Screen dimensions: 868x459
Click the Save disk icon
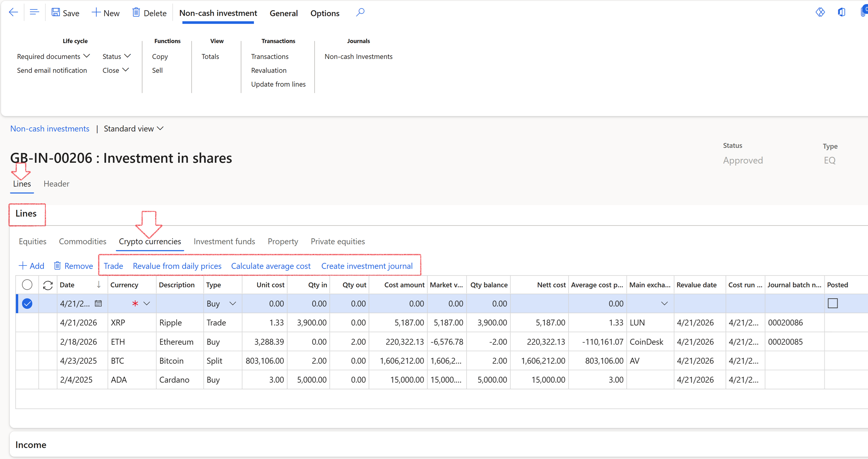coord(56,13)
